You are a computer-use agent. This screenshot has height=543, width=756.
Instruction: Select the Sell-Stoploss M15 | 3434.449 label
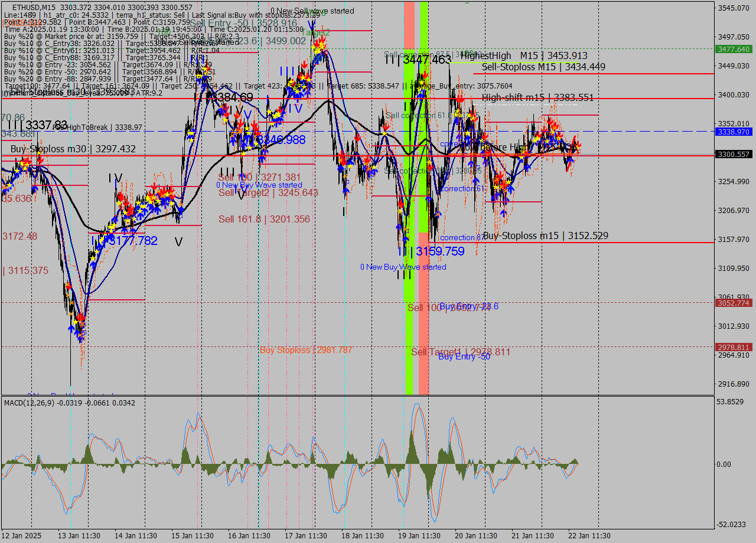(543, 67)
